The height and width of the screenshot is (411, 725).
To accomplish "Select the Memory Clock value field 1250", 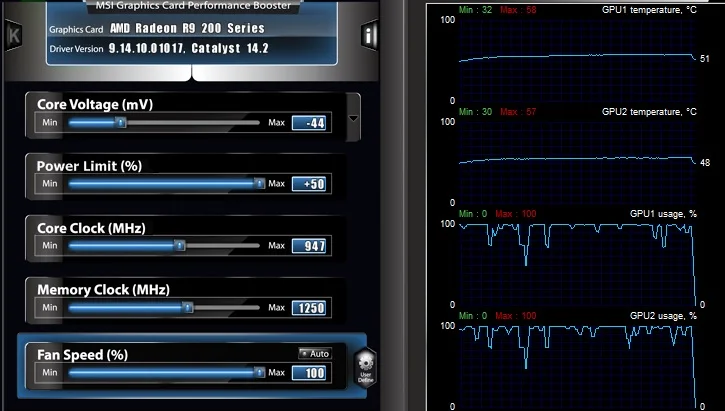I will 309,308.
